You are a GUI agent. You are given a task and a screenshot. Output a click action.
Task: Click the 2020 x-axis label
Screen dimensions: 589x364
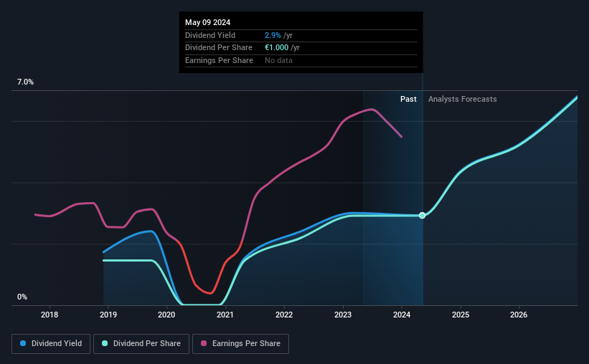click(166, 315)
